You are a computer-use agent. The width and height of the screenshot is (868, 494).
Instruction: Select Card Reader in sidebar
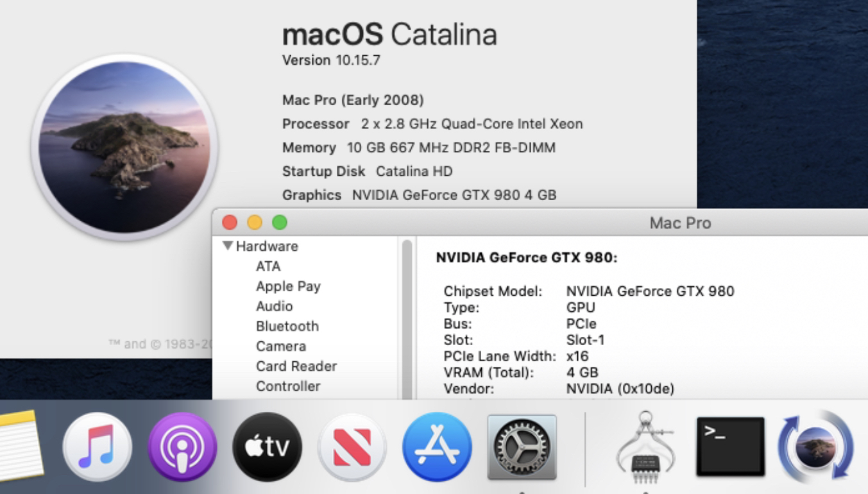pos(296,366)
